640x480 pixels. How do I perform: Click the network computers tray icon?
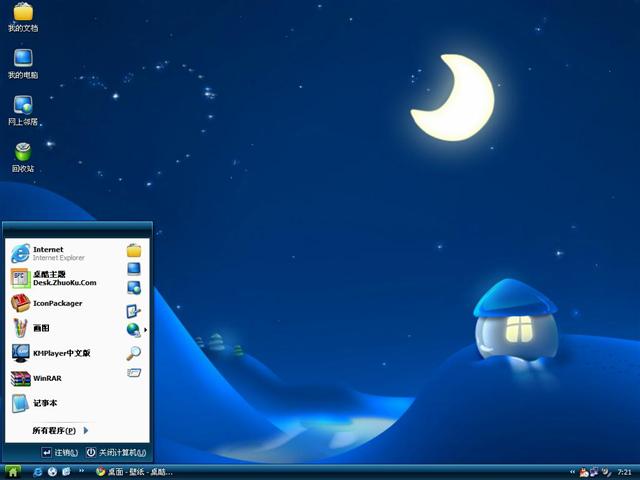[x=594, y=472]
